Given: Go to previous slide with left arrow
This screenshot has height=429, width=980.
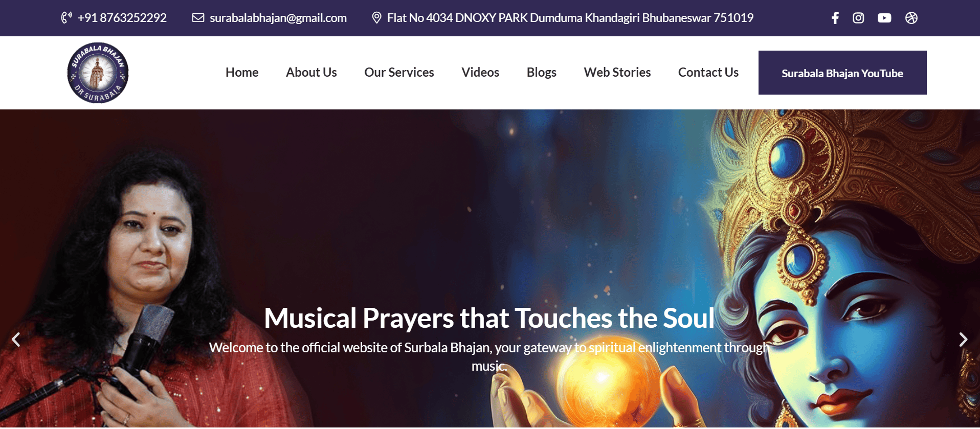Looking at the screenshot, I should 16,340.
